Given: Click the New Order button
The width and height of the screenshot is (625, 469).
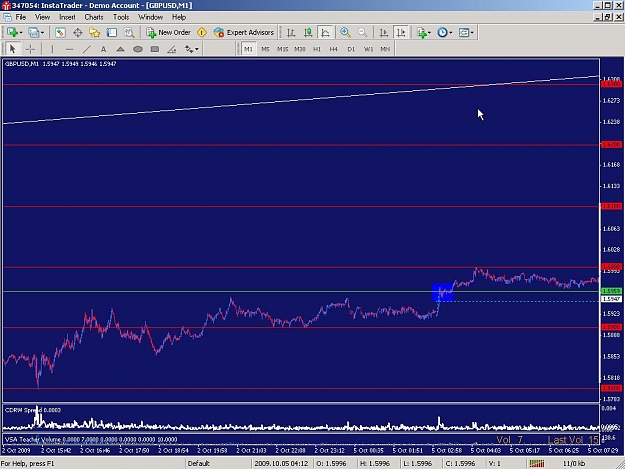Looking at the screenshot, I should coord(168,32).
